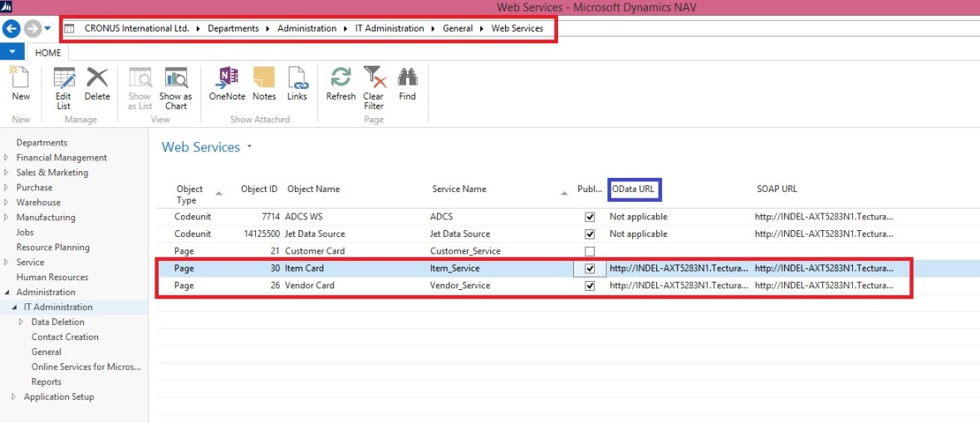Open Edit List mode
The height and width of the screenshot is (423, 980).
64,88
